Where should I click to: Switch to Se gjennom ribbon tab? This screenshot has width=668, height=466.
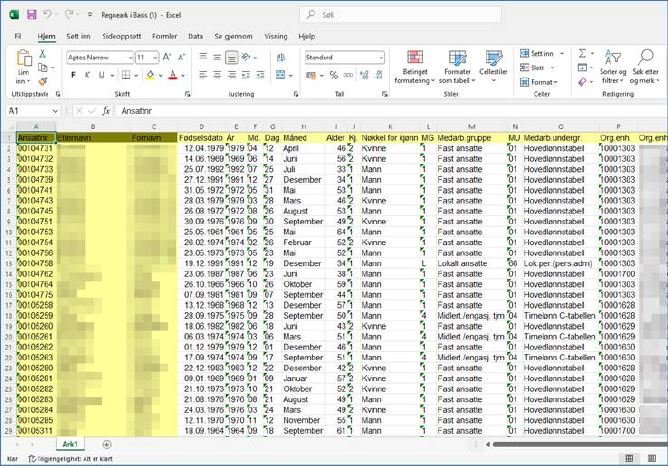pos(233,36)
